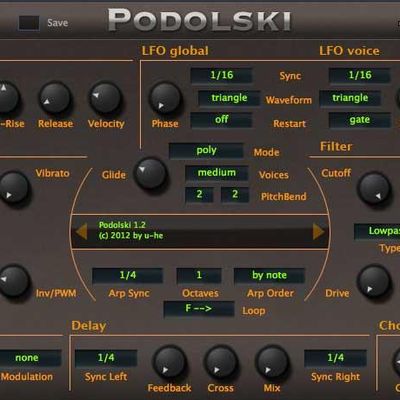Click the Glide knob

pos(151,173)
